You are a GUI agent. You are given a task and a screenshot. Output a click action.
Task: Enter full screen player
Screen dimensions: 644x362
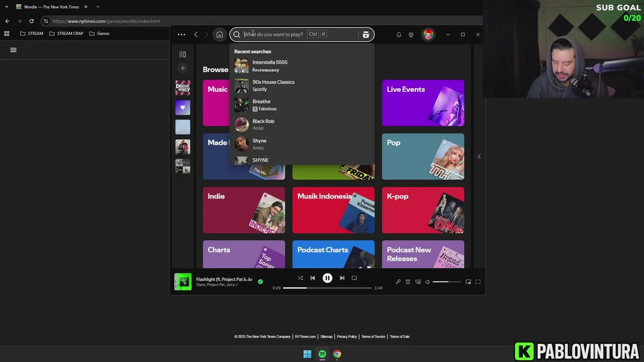pos(478,282)
